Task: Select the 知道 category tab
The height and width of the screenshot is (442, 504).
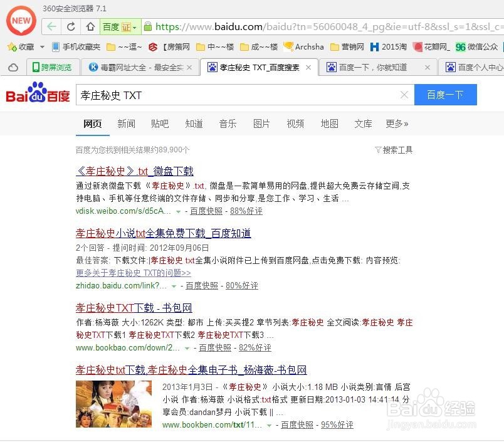Action: click(x=194, y=124)
